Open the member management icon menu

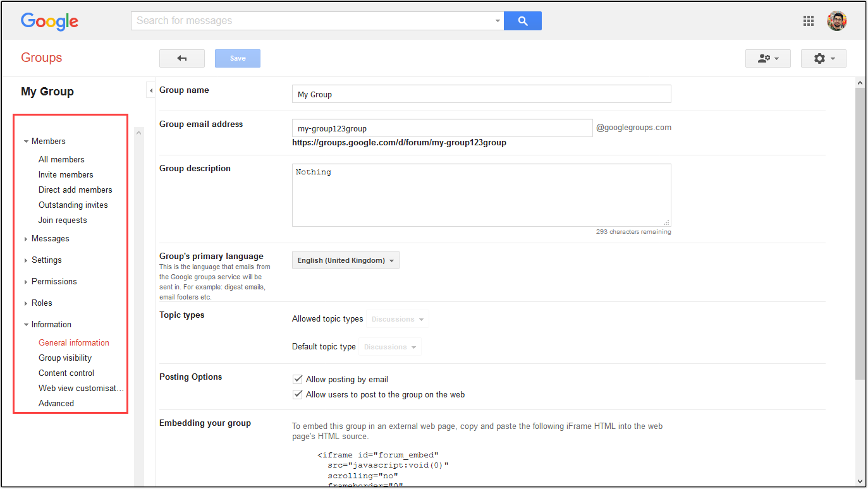coord(767,57)
